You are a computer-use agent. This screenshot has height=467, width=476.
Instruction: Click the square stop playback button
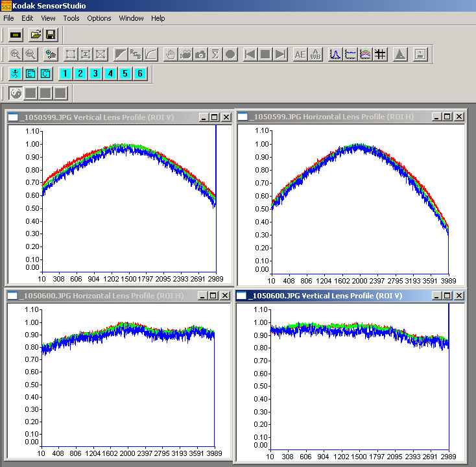[265, 54]
